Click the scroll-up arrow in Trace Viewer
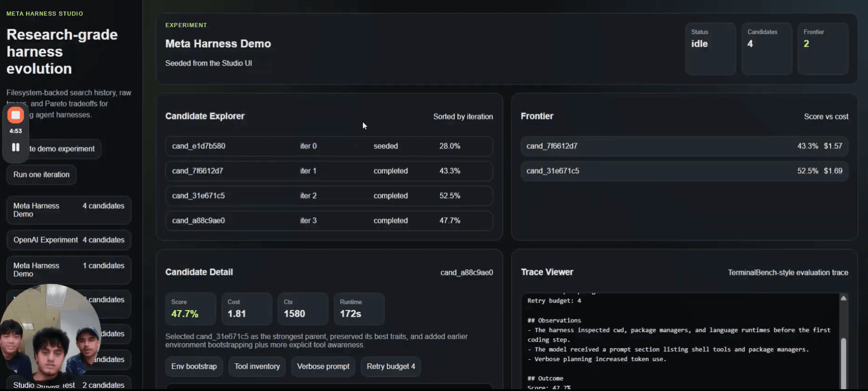 point(844,298)
